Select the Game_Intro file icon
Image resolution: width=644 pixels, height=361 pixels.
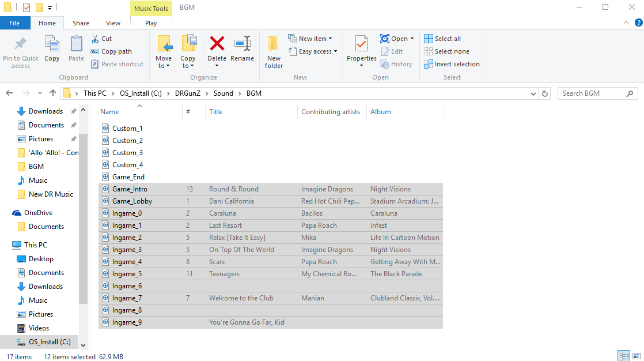[x=105, y=189]
